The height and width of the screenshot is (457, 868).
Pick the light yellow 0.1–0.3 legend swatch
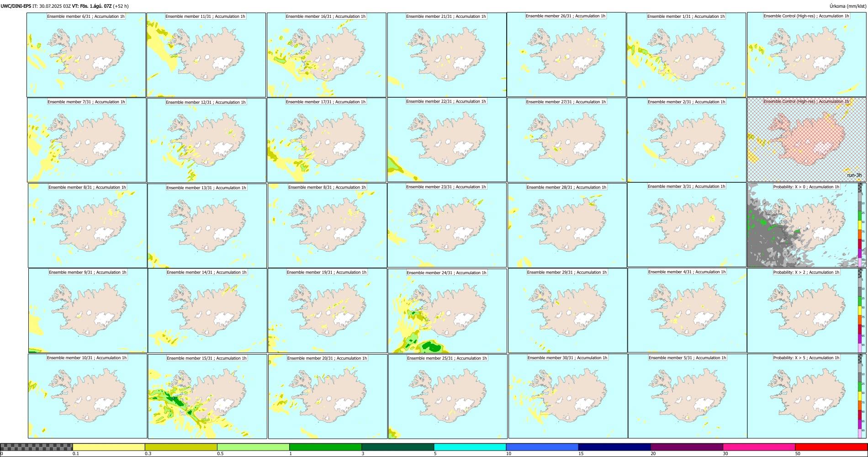pyautogui.click(x=109, y=447)
